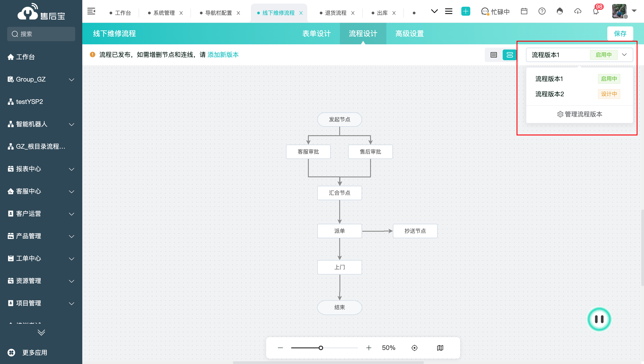Image resolution: width=644 pixels, height=364 pixels.
Task: Select the 汇合节点 flow node
Action: 339,193
